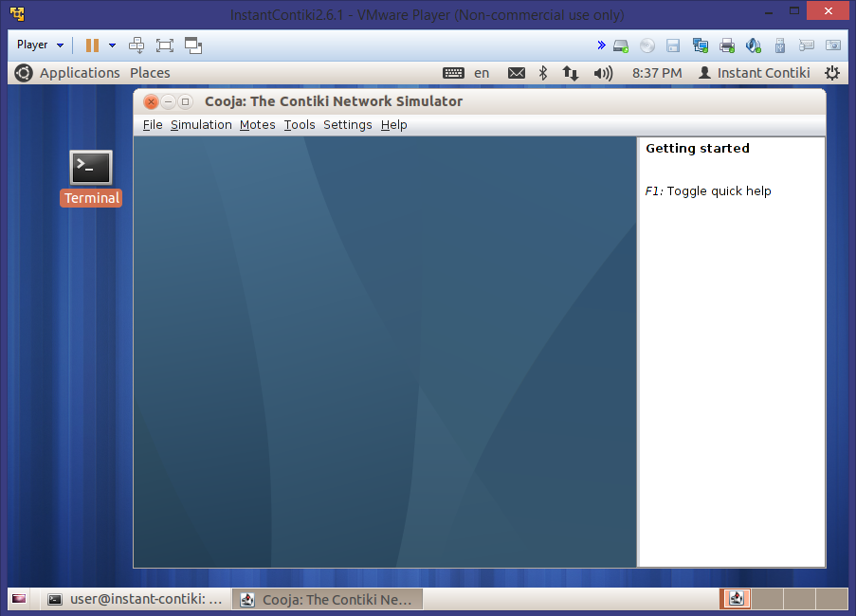Open the Instant Contiki user menu
The height and width of the screenshot is (616, 856).
[x=754, y=73]
